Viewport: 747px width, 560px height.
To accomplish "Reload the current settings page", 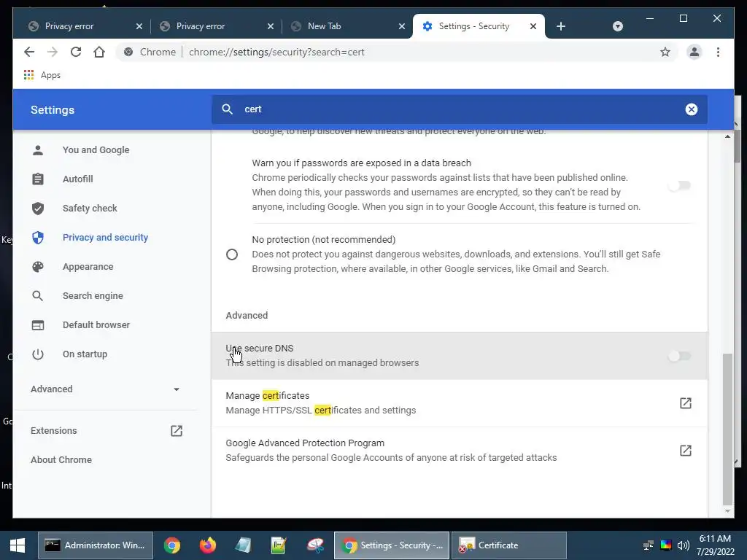I will pos(76,52).
